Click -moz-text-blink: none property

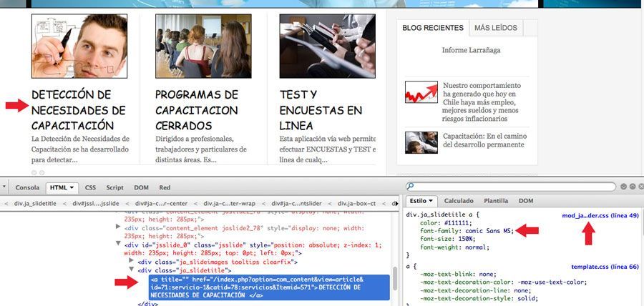[x=459, y=275]
